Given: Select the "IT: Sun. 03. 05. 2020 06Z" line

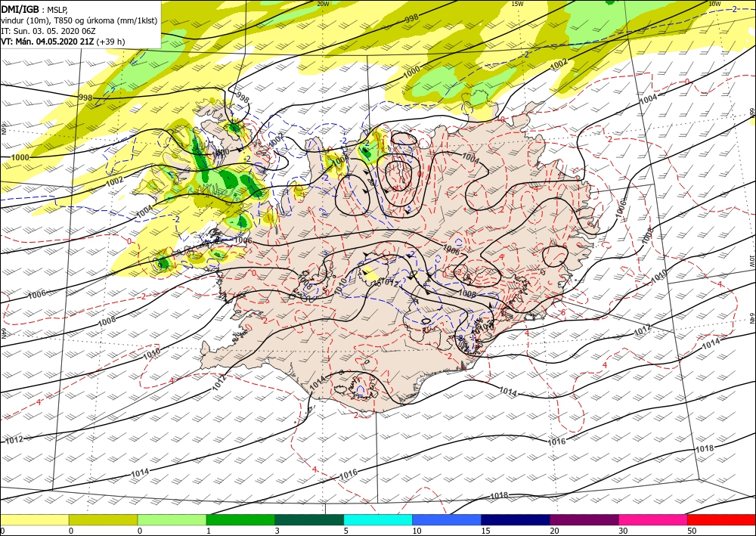Looking at the screenshot, I should click(48, 31).
